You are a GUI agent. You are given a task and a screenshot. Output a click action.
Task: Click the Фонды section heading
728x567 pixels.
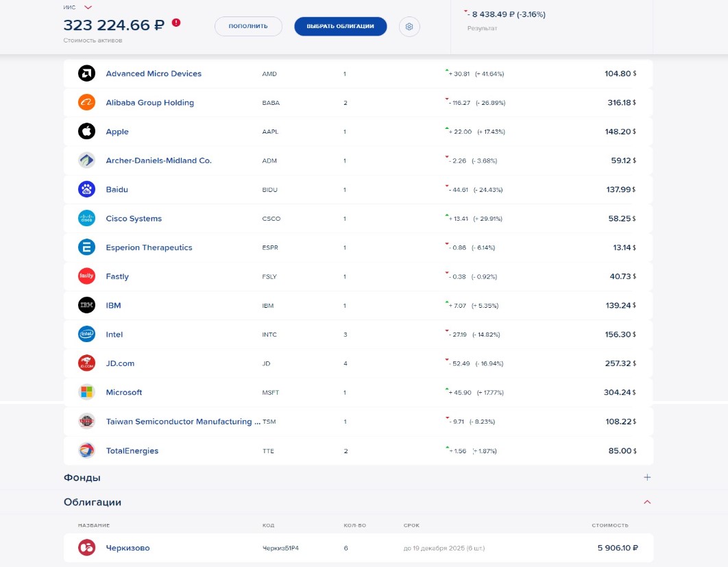point(82,477)
